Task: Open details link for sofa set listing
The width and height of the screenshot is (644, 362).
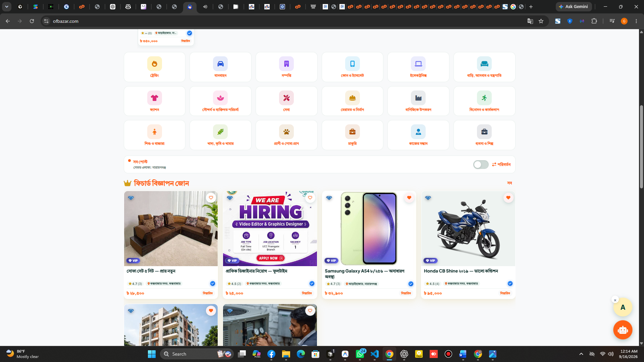Action: [208, 293]
